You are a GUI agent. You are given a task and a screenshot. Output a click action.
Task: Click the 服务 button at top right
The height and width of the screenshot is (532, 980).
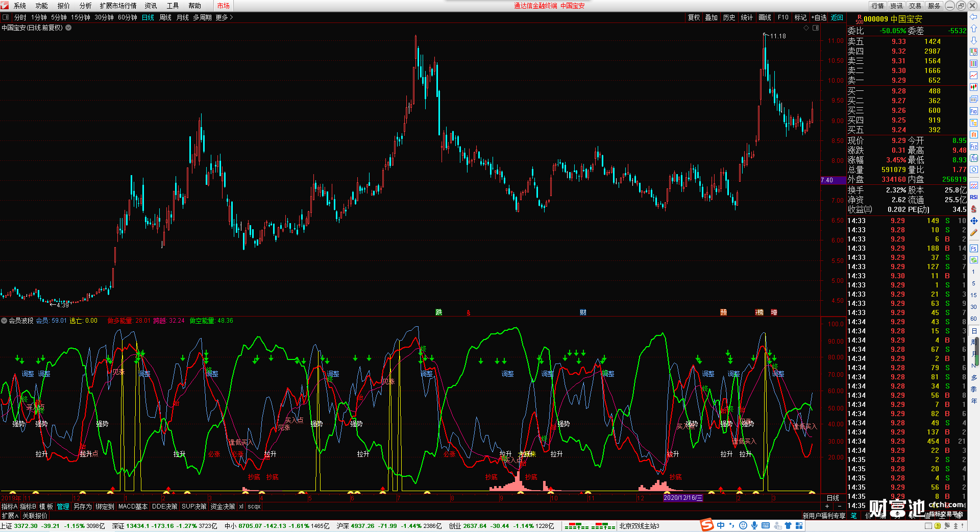934,6
